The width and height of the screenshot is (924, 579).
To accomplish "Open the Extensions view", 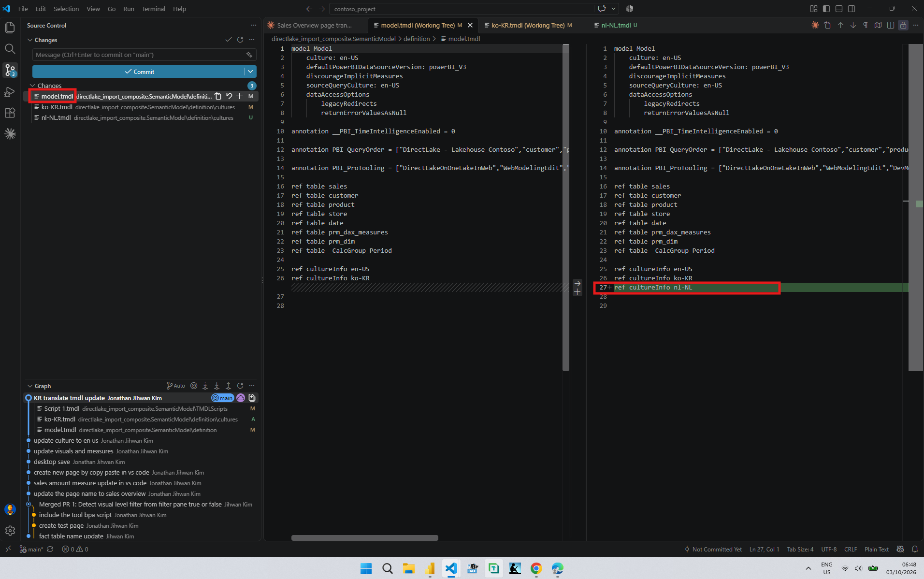I will coord(10,113).
